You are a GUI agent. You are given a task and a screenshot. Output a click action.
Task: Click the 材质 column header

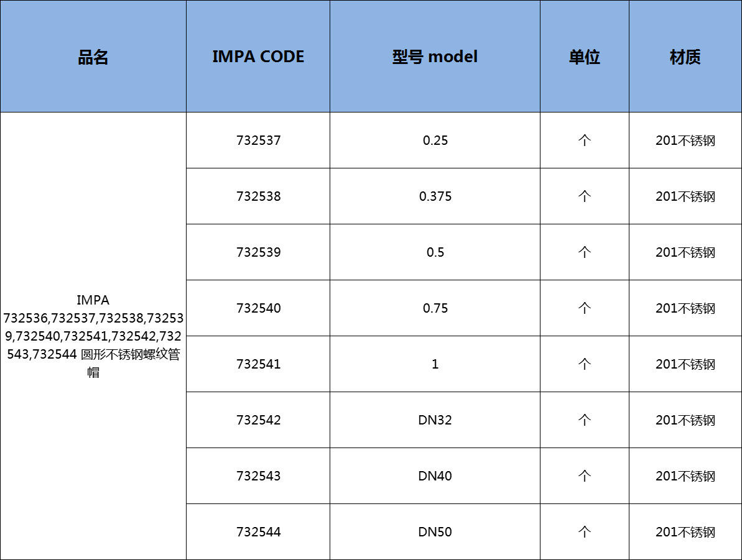click(x=685, y=57)
